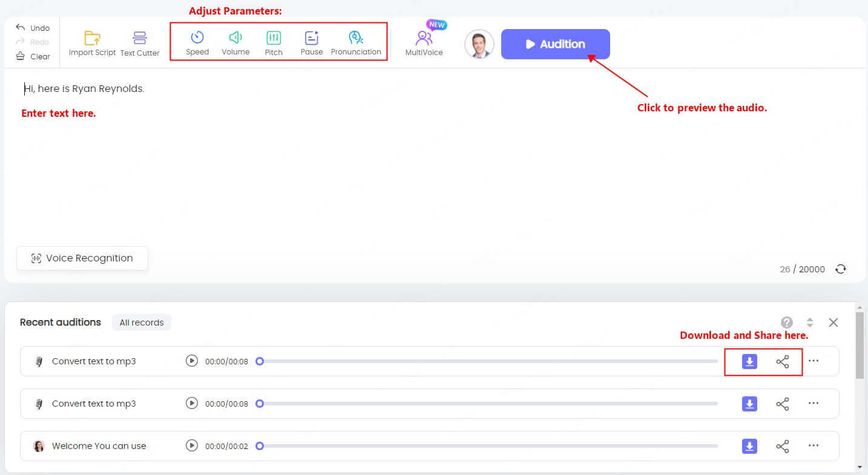The width and height of the screenshot is (868, 475).
Task: Click the records panel scrollbar thumb
Action: pyautogui.click(x=860, y=346)
